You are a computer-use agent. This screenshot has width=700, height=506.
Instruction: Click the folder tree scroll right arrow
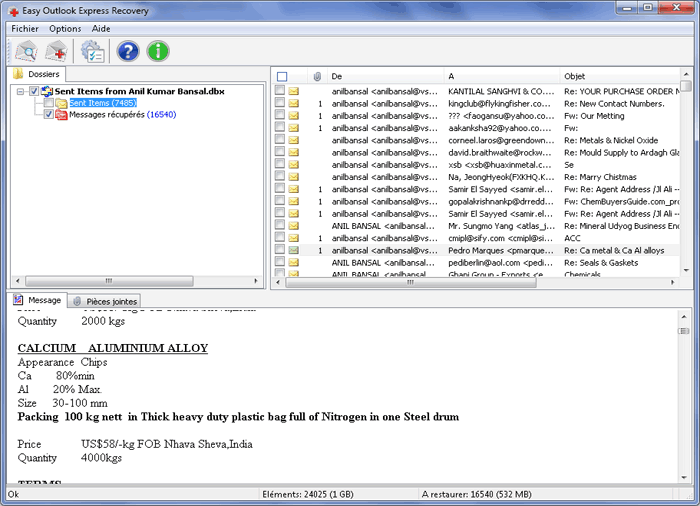256,281
